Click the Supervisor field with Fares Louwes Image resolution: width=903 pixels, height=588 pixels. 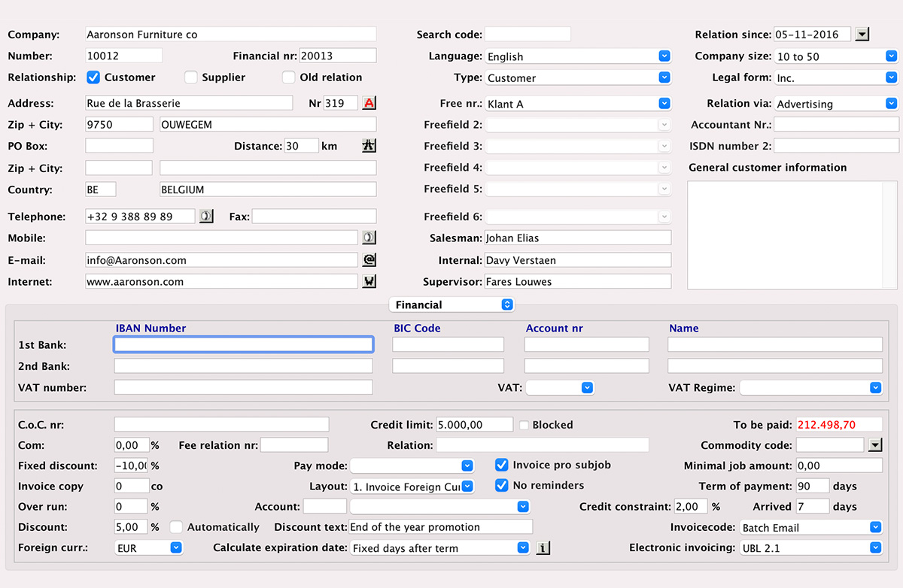(578, 281)
